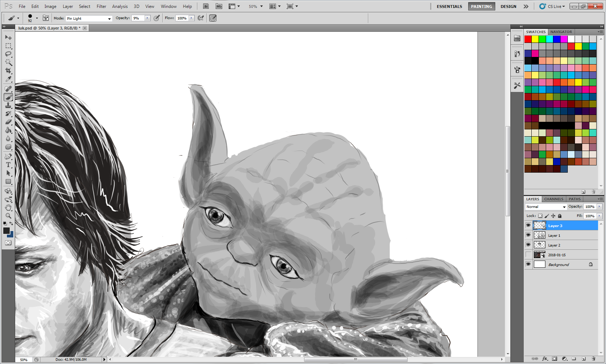Toggle lock transparent pixels

tap(540, 216)
